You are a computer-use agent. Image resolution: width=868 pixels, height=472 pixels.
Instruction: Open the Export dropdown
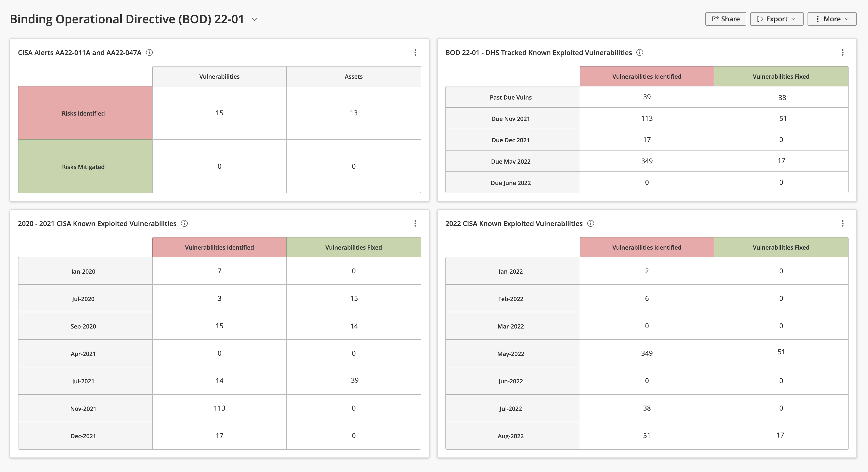click(x=777, y=19)
